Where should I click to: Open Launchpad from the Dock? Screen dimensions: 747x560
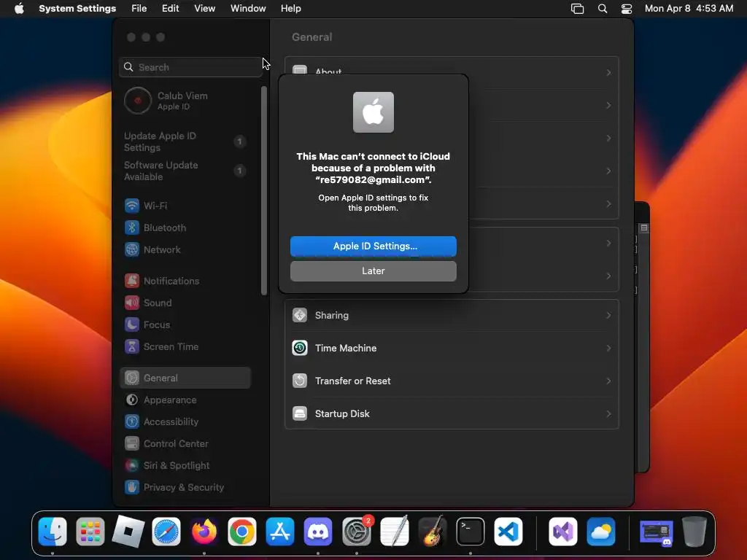[x=90, y=532]
